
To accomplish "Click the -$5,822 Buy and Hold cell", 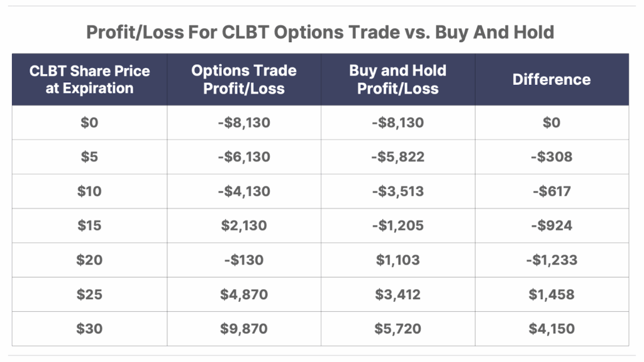I will [x=398, y=156].
